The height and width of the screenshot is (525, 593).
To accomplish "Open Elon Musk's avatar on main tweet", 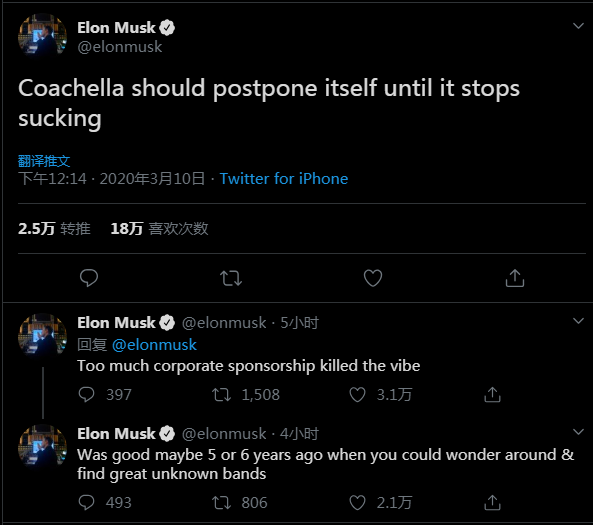I will click(x=42, y=37).
